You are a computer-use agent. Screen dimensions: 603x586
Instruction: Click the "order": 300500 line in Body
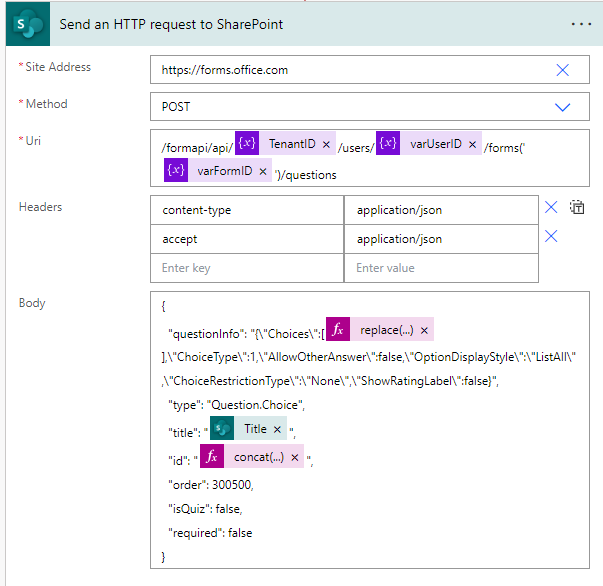[x=211, y=484]
